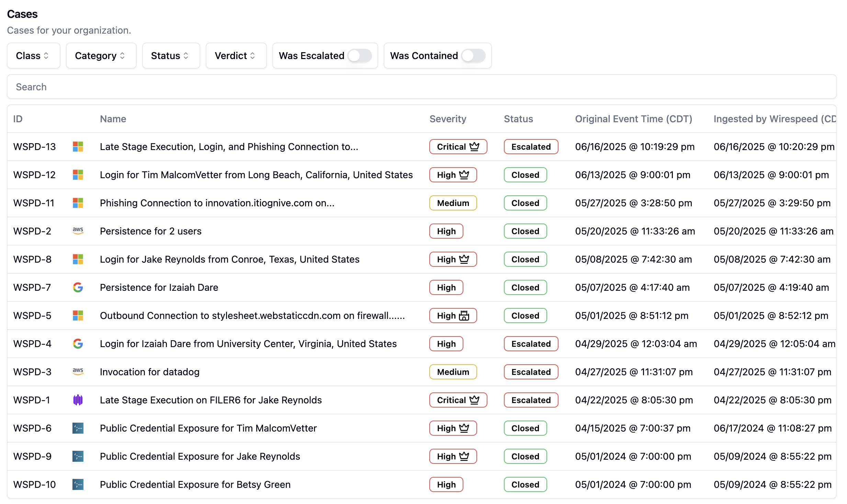
Task: Open Phishing Connection to innovation.itiognive.com case
Action: point(217,203)
